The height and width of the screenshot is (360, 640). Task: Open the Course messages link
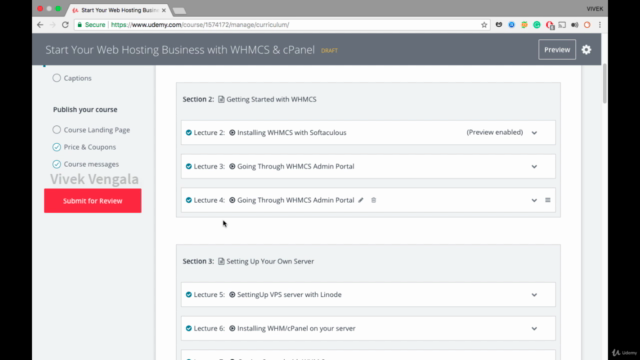coord(91,164)
